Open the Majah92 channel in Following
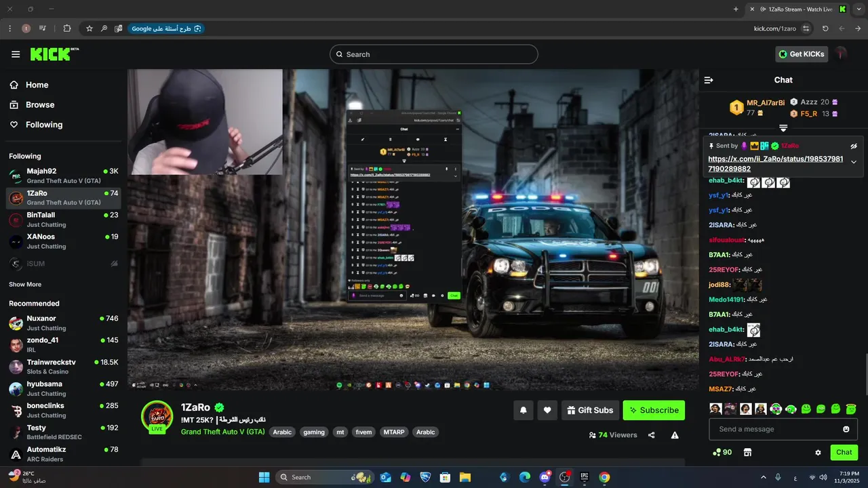 (x=64, y=176)
